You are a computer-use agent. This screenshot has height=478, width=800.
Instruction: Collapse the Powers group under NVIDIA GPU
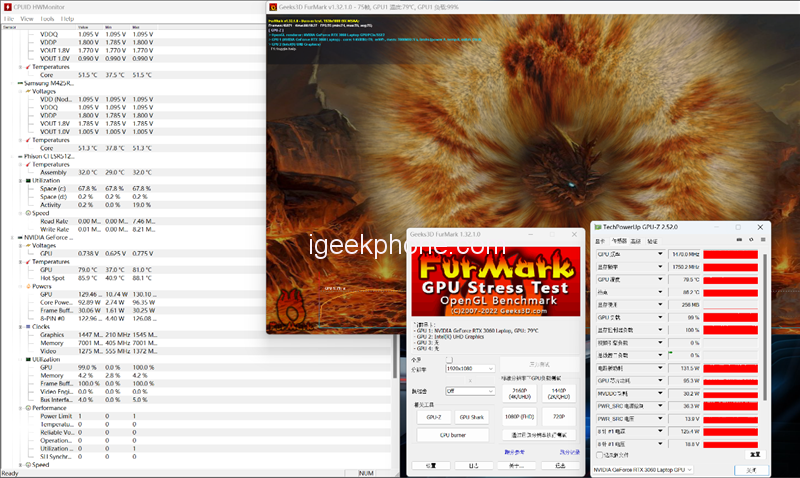(x=20, y=284)
